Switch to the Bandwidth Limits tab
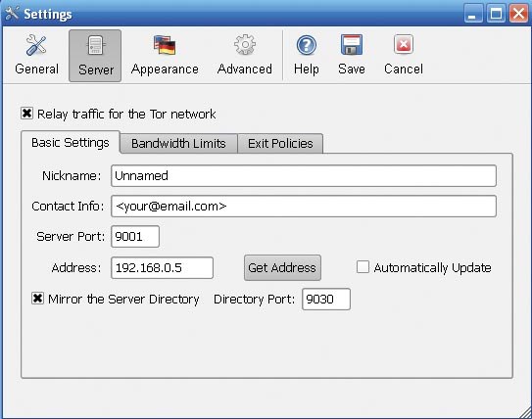532x419 pixels. (x=178, y=143)
